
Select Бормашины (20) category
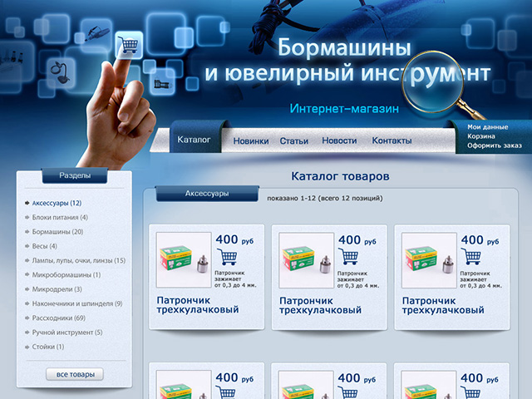(57, 232)
